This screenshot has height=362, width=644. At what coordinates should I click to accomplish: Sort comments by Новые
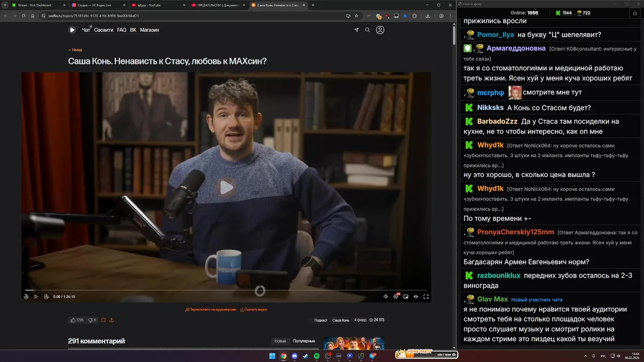pos(280,341)
